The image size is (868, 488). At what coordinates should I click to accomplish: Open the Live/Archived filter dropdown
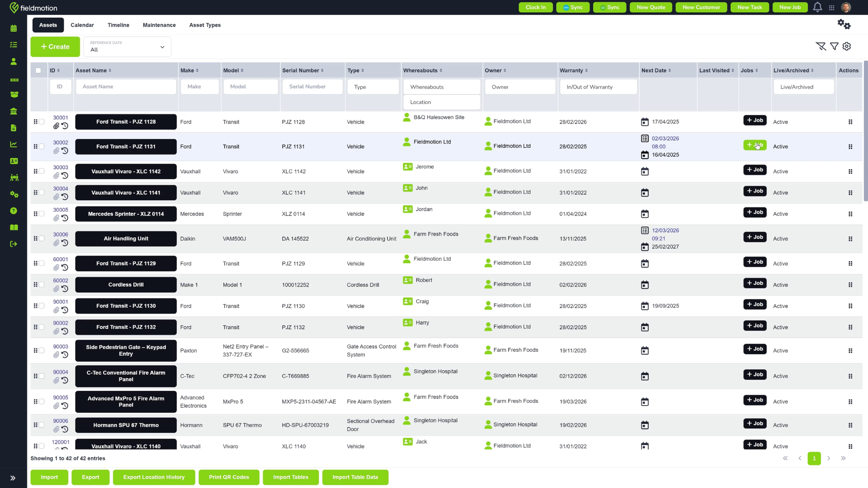point(804,87)
